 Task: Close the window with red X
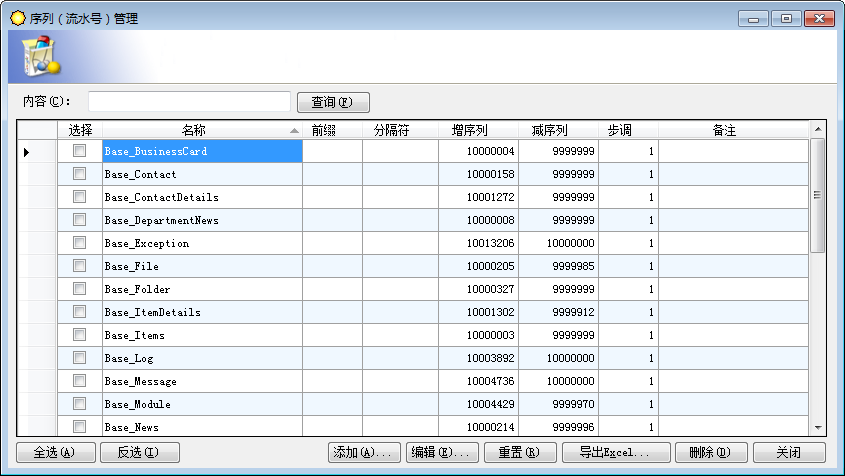pos(819,19)
